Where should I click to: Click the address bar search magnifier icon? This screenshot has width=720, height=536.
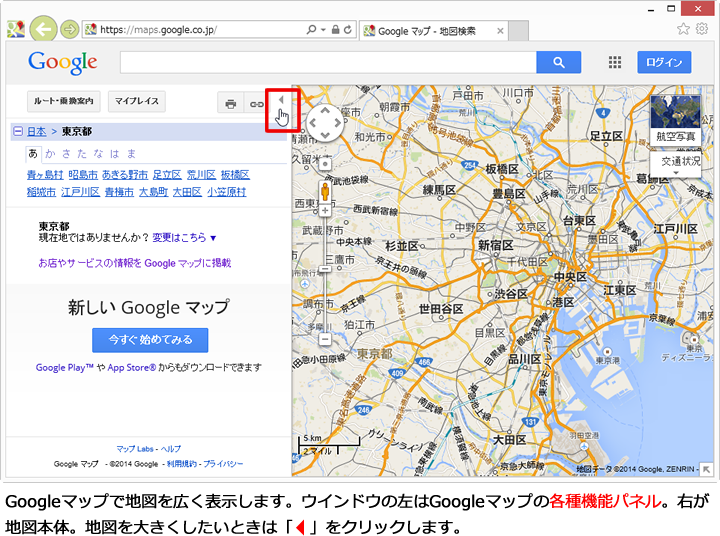click(x=311, y=30)
